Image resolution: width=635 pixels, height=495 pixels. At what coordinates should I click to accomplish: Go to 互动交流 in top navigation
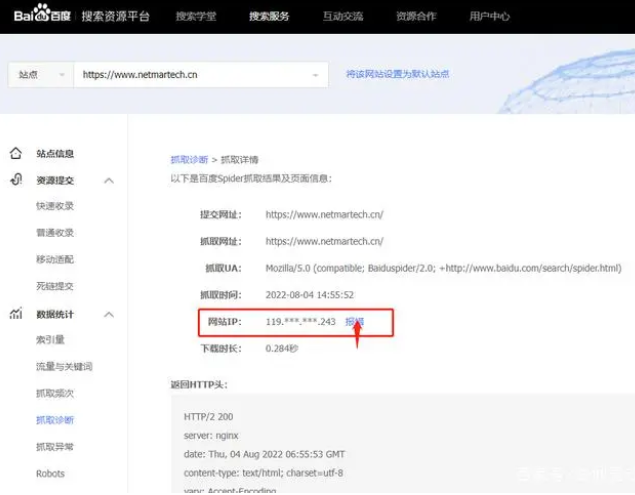[343, 16]
